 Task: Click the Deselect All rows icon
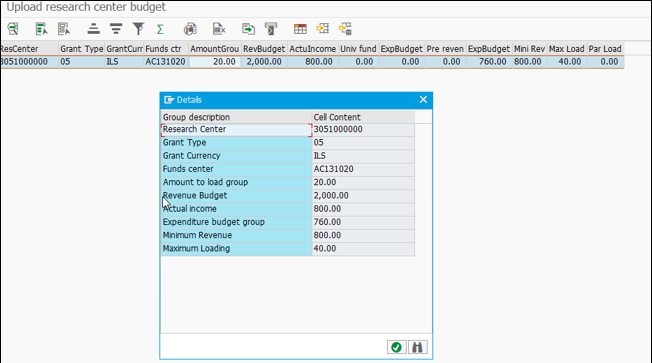[64, 29]
